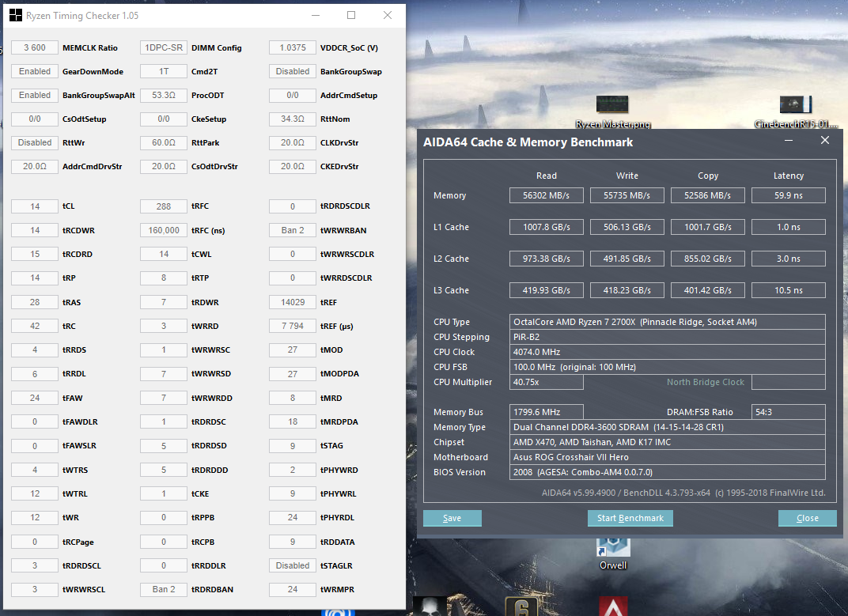Click the tRDRDBAN Ban 2 field
Image resolution: width=848 pixels, height=616 pixels.
coord(163,589)
